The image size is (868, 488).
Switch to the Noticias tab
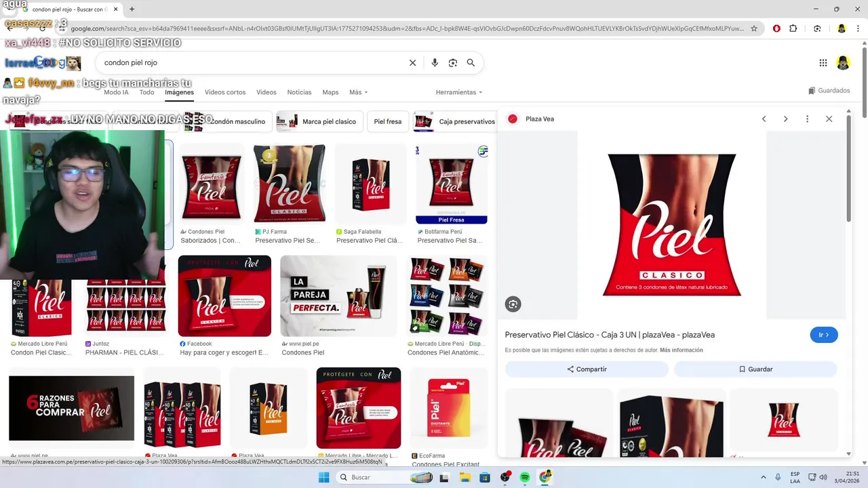point(299,92)
